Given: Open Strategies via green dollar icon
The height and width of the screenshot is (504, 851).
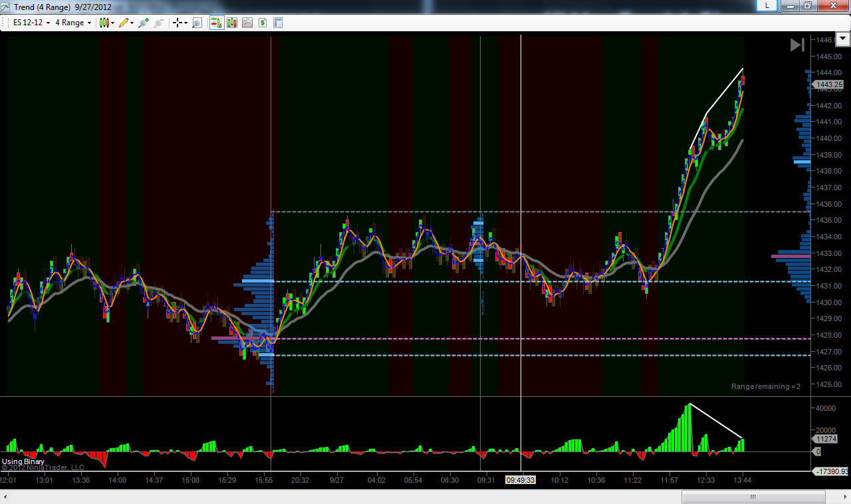Looking at the screenshot, I should pos(263,23).
